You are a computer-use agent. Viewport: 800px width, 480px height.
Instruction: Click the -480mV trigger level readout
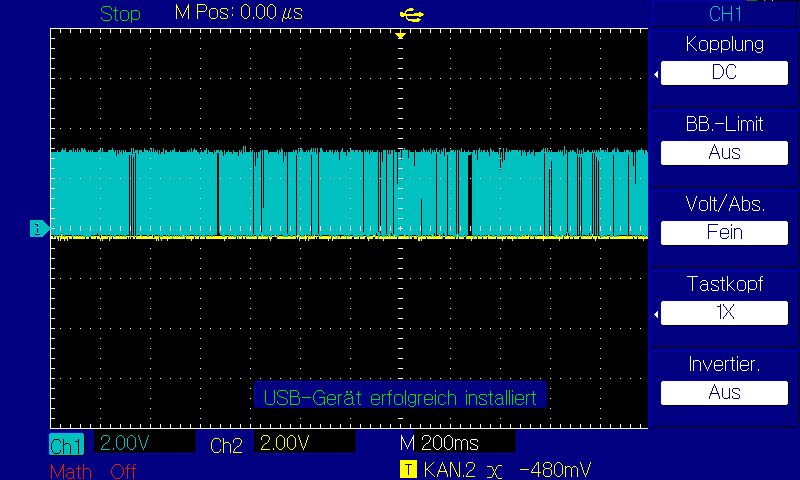click(x=555, y=469)
